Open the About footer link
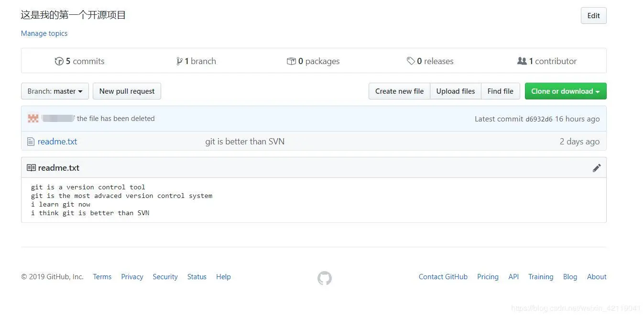Viewport: 644px width, 317px height. (x=597, y=277)
